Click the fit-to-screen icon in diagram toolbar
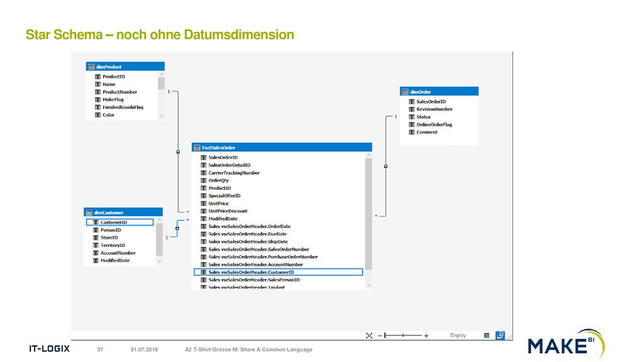 click(369, 336)
